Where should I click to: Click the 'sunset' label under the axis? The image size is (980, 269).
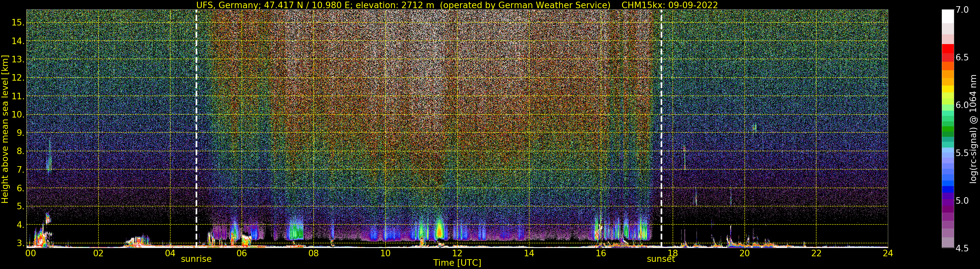click(x=661, y=259)
